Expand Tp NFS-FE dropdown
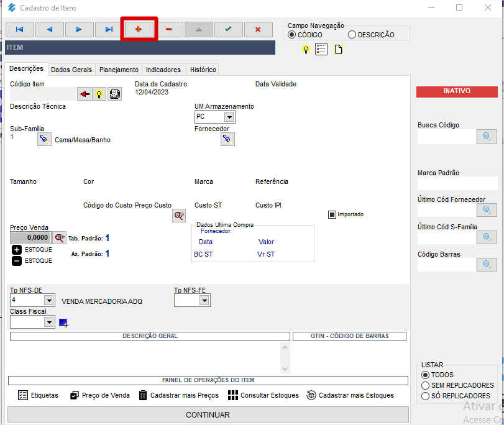Image resolution: width=504 pixels, height=425 pixels. (x=204, y=301)
